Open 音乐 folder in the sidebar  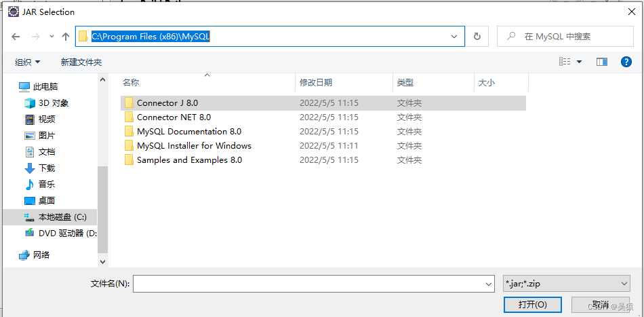click(40, 184)
